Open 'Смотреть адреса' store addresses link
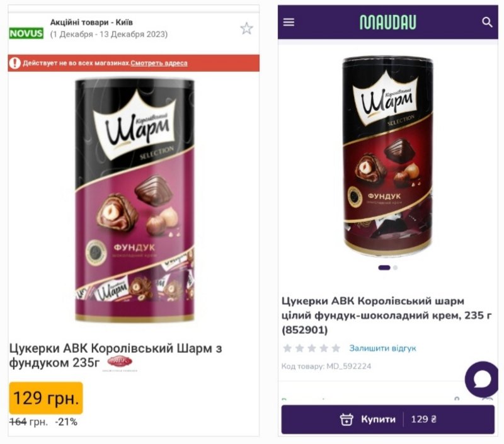 coord(159,63)
